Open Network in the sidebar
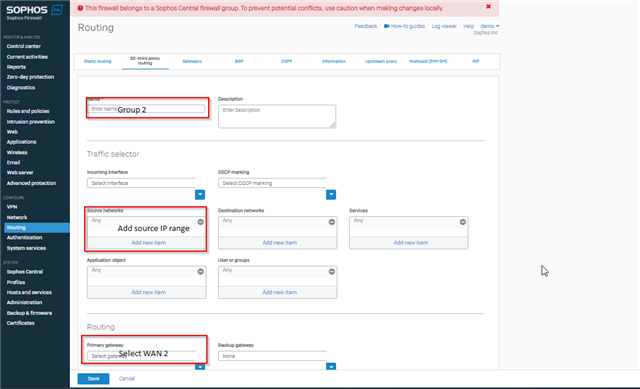This screenshot has height=389, width=640. [17, 217]
